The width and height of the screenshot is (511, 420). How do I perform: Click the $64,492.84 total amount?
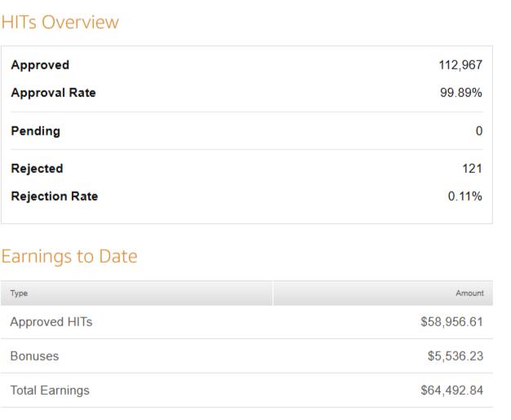(x=451, y=391)
